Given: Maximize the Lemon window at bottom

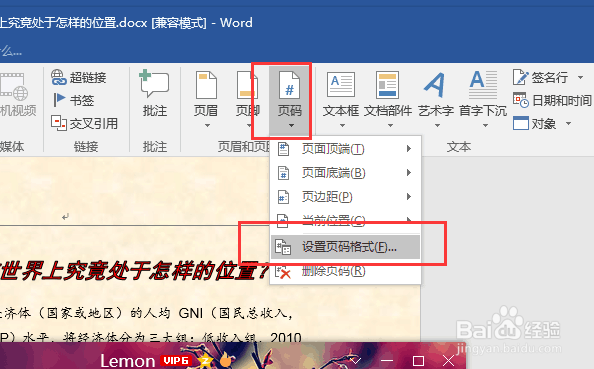Looking at the screenshot, I should coord(418,361).
